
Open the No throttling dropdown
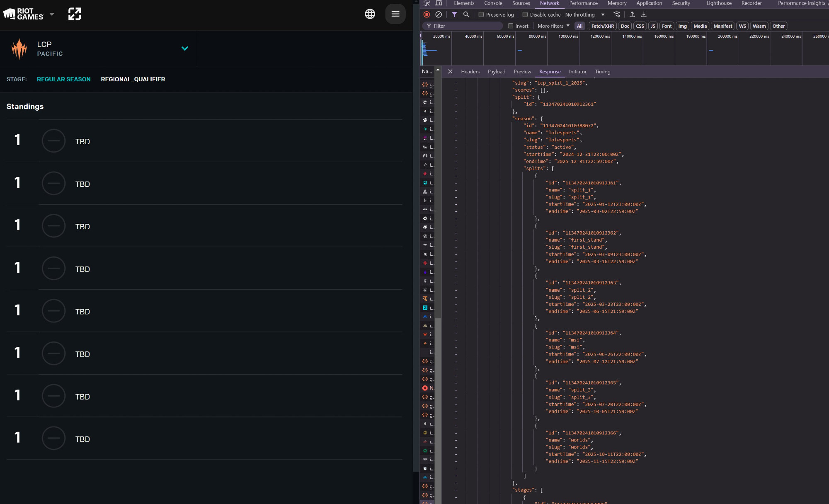click(x=584, y=15)
